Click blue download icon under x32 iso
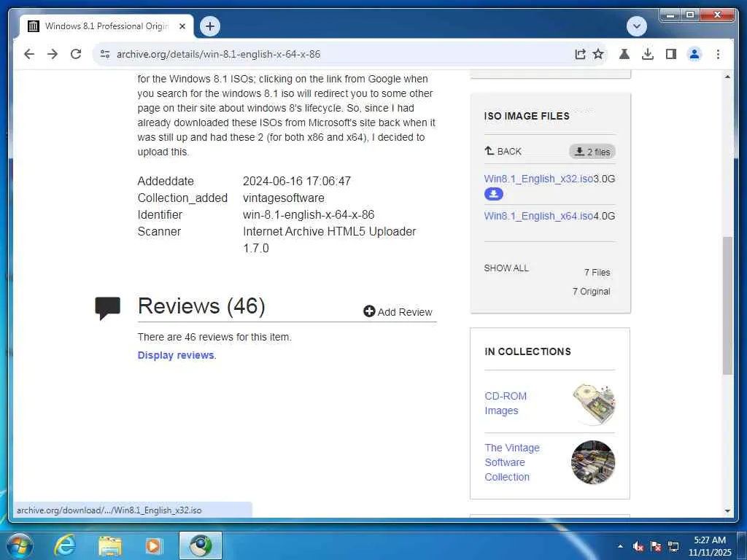The width and height of the screenshot is (747, 560). pyautogui.click(x=494, y=194)
